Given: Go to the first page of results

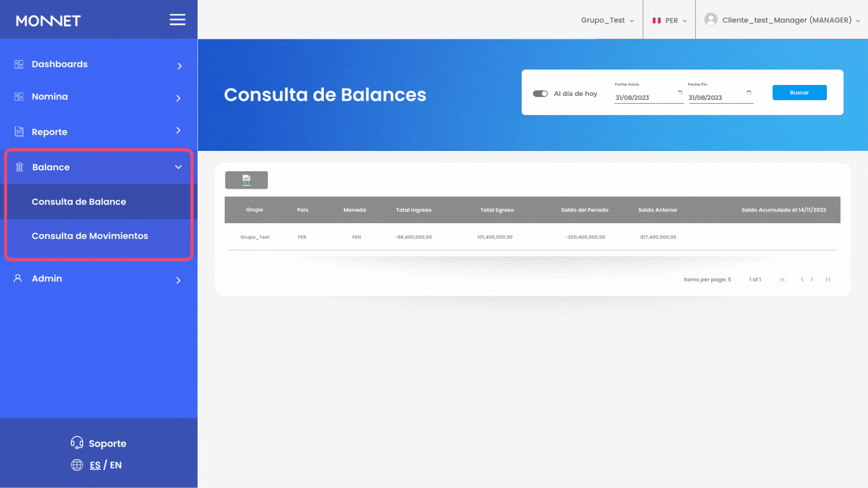Looking at the screenshot, I should 783,280.
